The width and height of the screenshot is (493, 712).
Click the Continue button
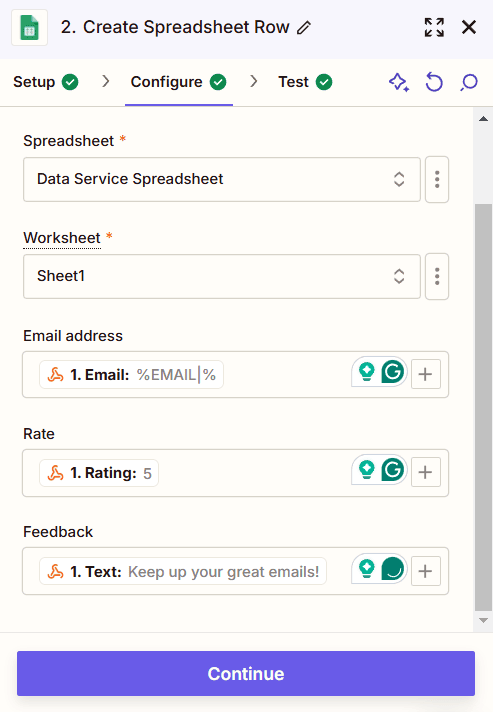[246, 673]
